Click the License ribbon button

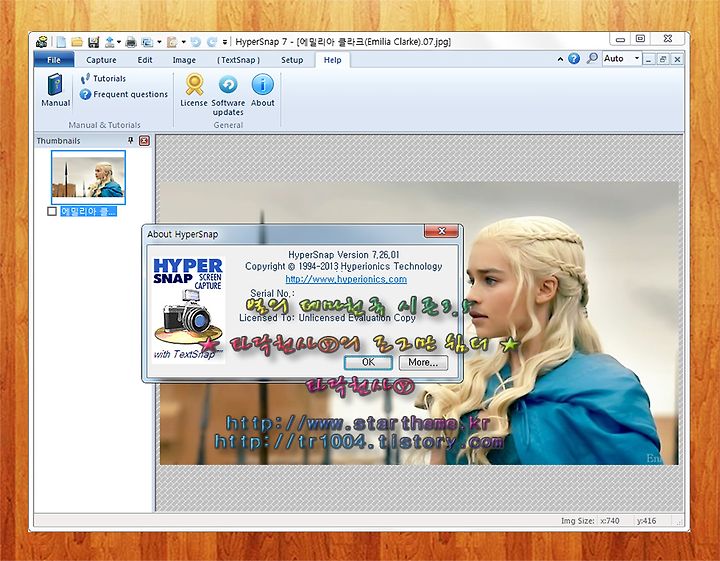click(194, 90)
